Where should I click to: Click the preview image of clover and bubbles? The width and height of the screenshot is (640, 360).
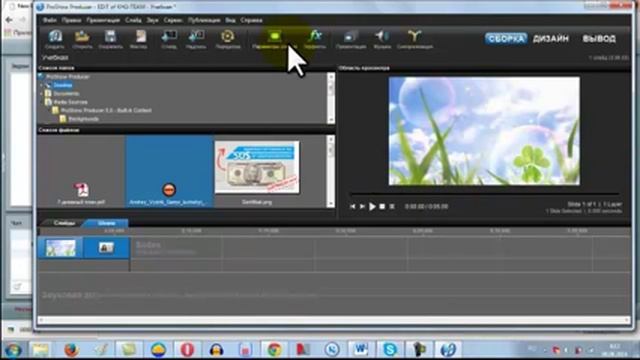[x=484, y=131]
